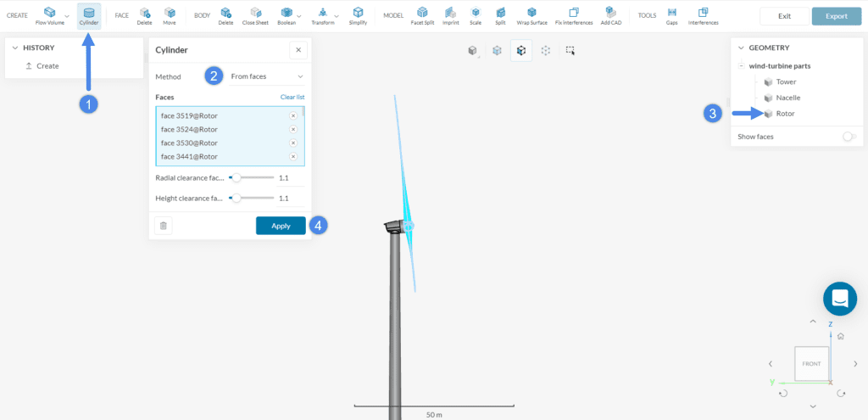Click the Radial clearance value field
The height and width of the screenshot is (420, 868).
(290, 178)
